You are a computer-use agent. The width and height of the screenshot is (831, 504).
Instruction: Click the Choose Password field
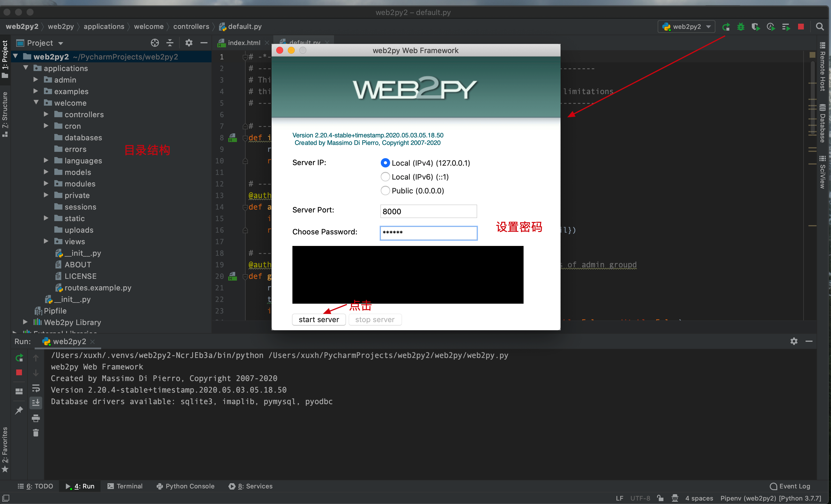[429, 233]
